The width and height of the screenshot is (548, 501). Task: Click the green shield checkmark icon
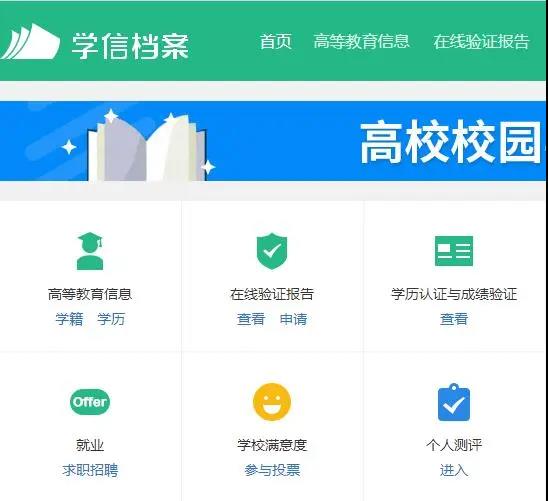point(272,251)
